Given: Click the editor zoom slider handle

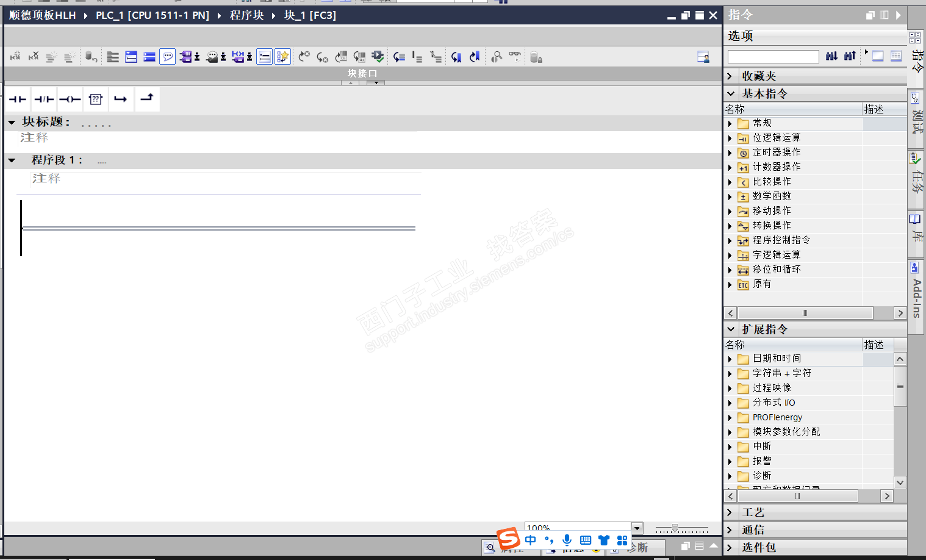Looking at the screenshot, I should [675, 528].
